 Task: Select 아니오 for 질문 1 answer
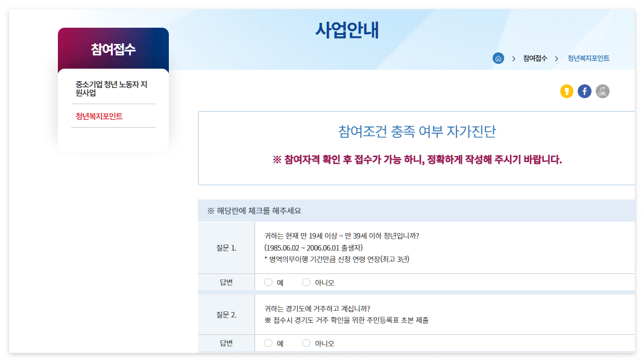coord(306,282)
